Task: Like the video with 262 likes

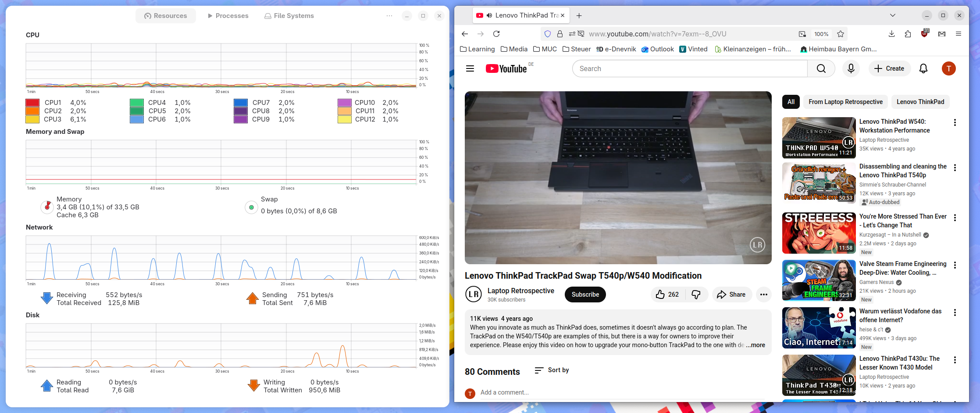Action: click(x=667, y=294)
